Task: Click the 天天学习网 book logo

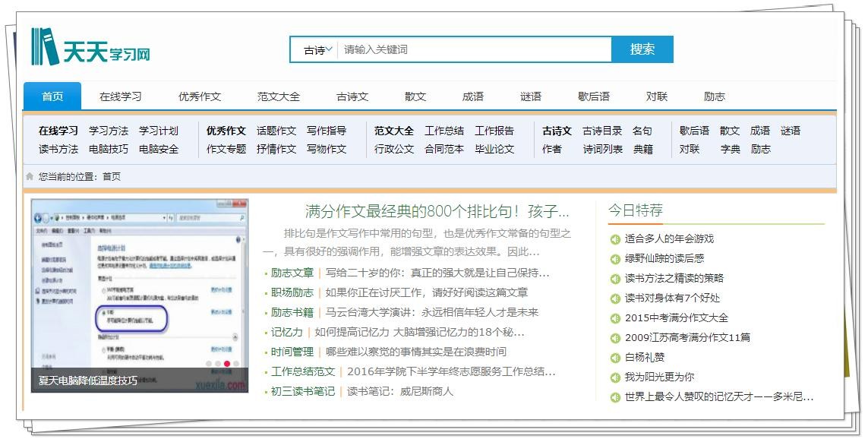Action: point(46,47)
